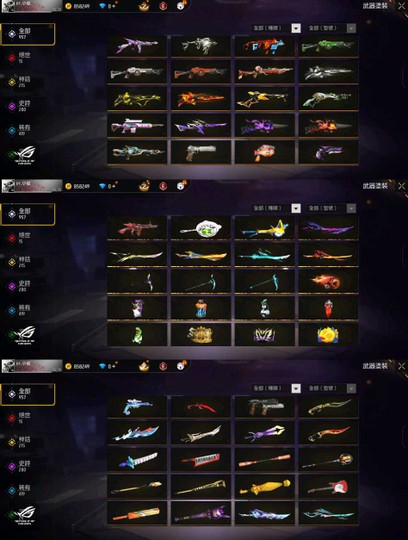
Task: Select the frying pan weapon skin
Action: pyautogui.click(x=201, y=228)
